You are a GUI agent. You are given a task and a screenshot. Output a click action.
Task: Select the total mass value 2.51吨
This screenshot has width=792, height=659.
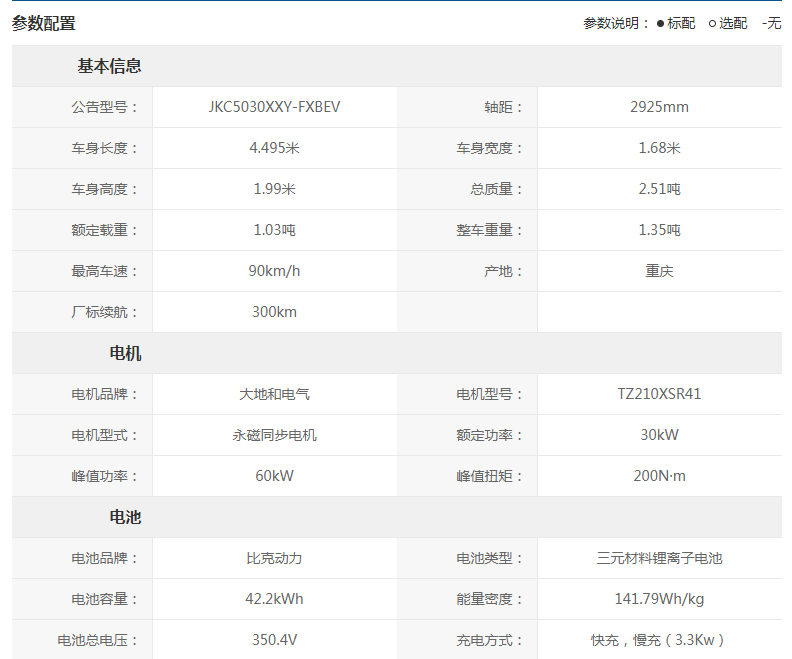point(659,189)
